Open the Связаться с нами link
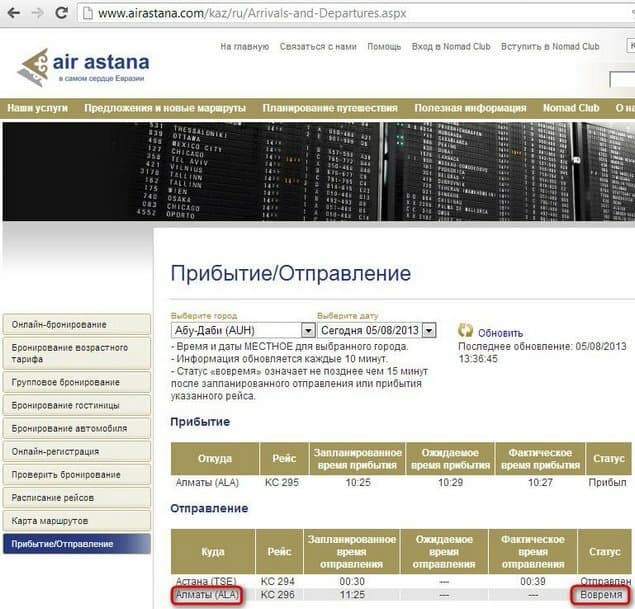The image size is (635, 609). 318,47
